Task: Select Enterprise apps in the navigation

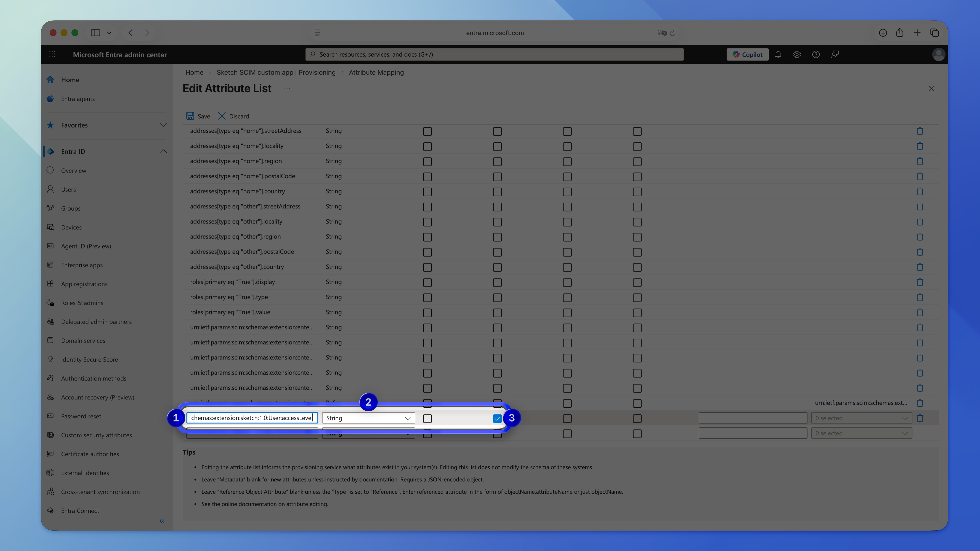Action: coord(82,265)
